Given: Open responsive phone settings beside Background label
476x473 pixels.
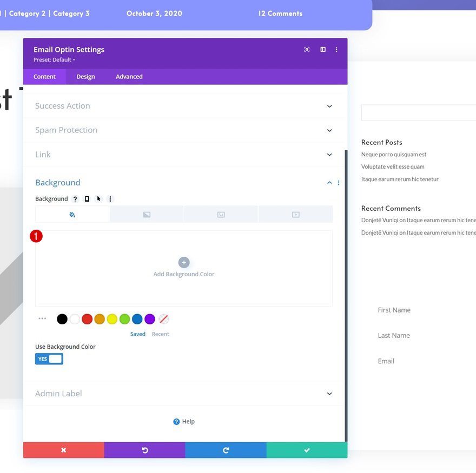Looking at the screenshot, I should pos(87,199).
